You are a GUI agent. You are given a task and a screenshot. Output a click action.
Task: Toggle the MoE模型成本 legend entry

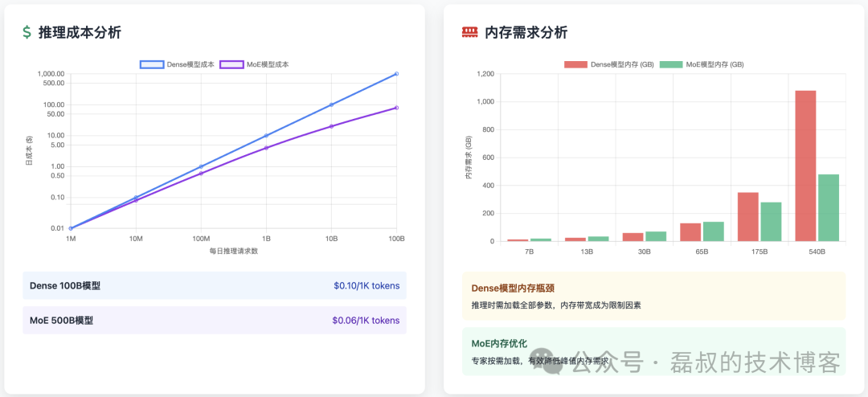(x=254, y=65)
